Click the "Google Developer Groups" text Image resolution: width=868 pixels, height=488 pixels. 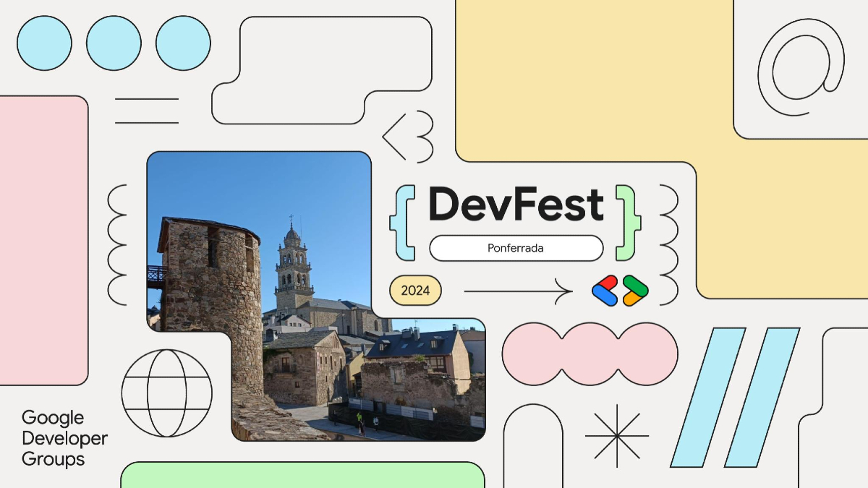click(x=64, y=438)
